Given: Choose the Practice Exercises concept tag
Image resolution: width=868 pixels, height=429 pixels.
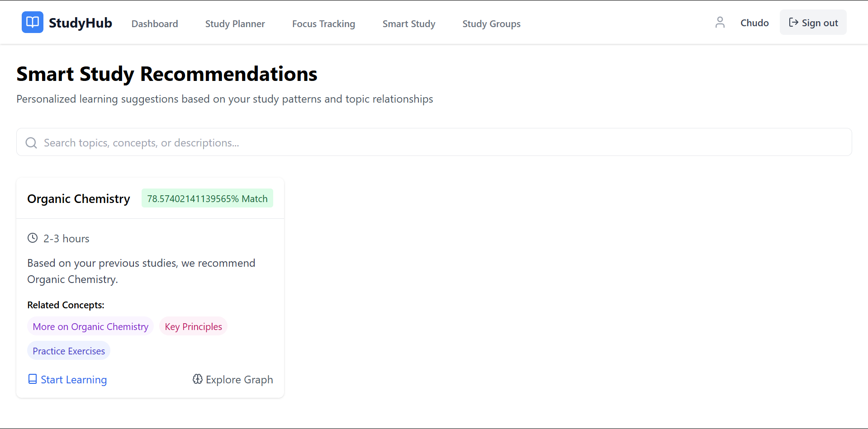Looking at the screenshot, I should 69,351.
